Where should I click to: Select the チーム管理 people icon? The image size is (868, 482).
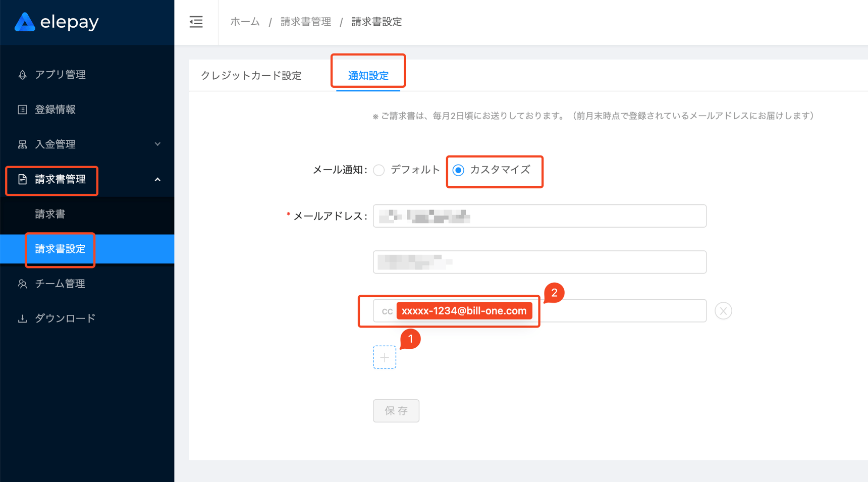click(x=22, y=284)
